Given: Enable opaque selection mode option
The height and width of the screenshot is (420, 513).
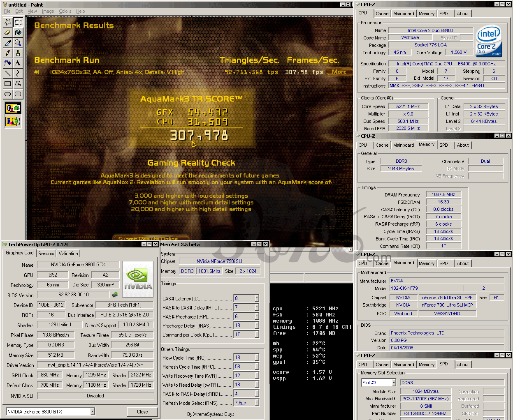Looking at the screenshot, I should pyautogui.click(x=13, y=108).
